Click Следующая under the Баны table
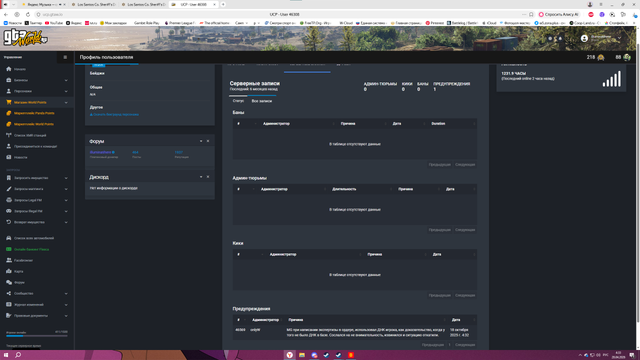 coord(465,164)
